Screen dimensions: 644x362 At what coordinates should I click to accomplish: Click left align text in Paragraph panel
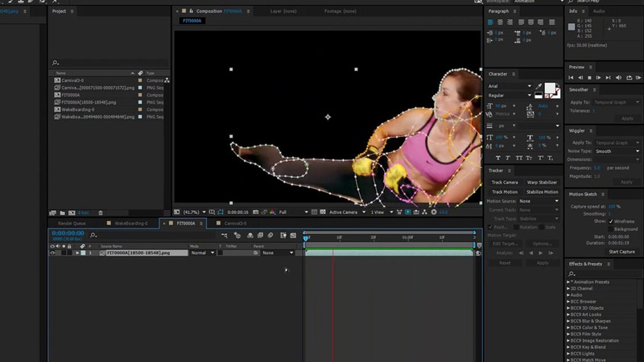click(x=490, y=23)
